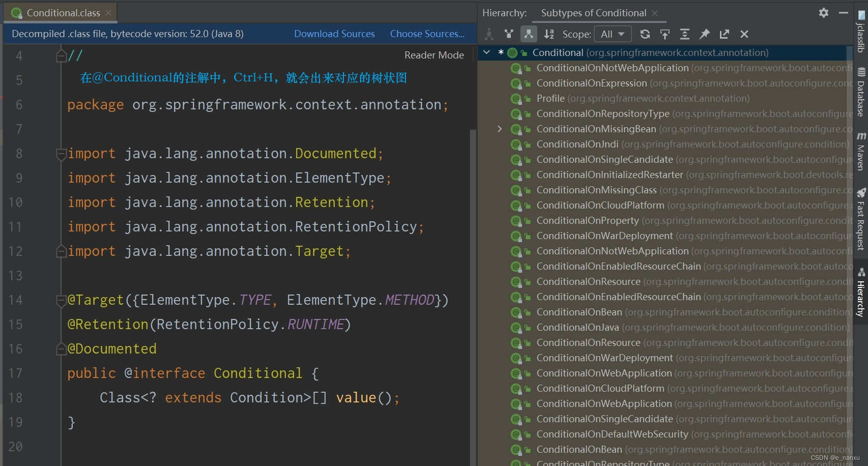The image size is (868, 466).
Task: Expand all hierarchy nodes
Action: pyautogui.click(x=685, y=34)
